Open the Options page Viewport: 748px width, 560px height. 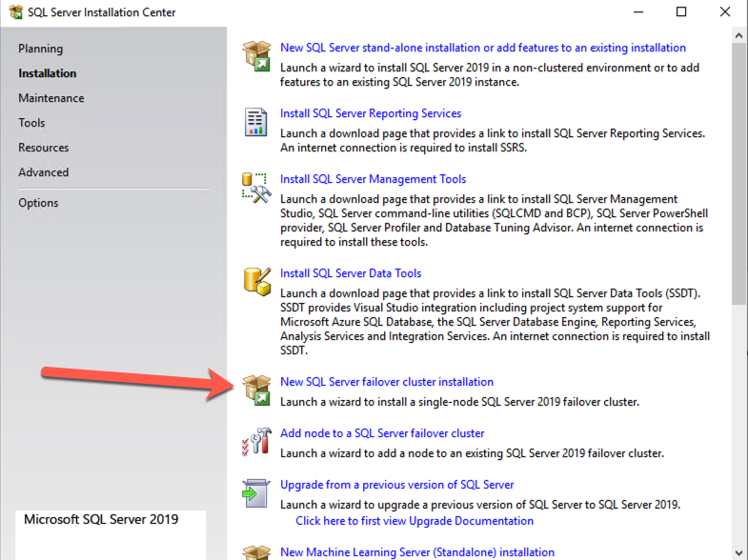pyautogui.click(x=38, y=203)
